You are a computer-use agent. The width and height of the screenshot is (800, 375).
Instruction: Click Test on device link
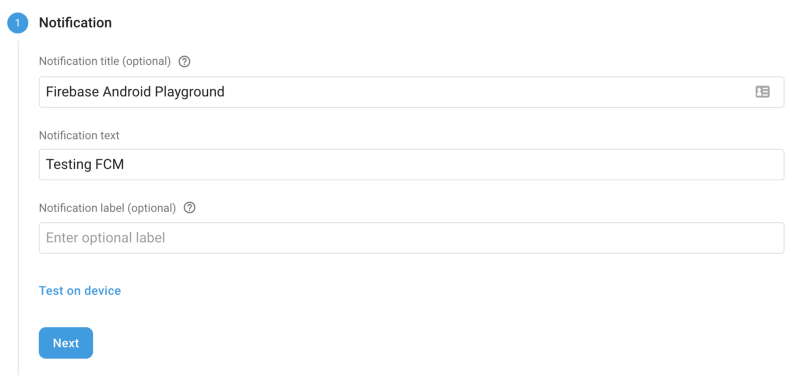coord(80,291)
